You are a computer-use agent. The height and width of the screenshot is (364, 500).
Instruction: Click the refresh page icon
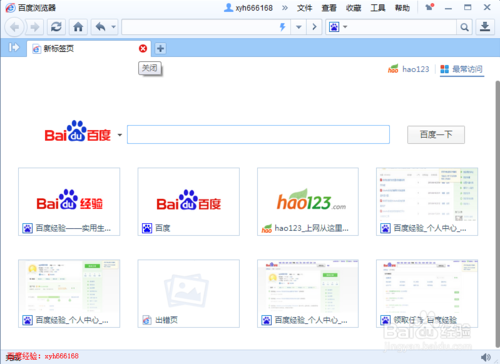pos(56,27)
